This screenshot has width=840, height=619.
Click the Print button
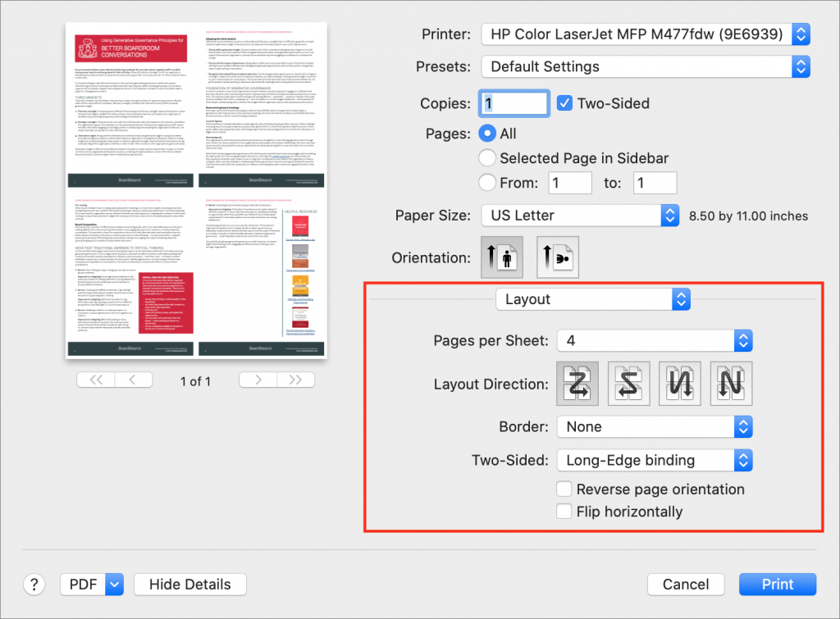777,584
